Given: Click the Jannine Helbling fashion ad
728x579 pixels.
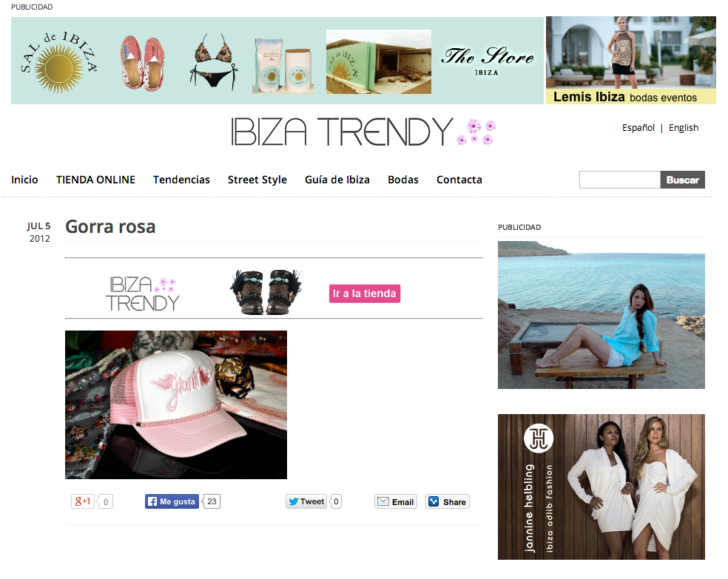Looking at the screenshot, I should (x=601, y=487).
